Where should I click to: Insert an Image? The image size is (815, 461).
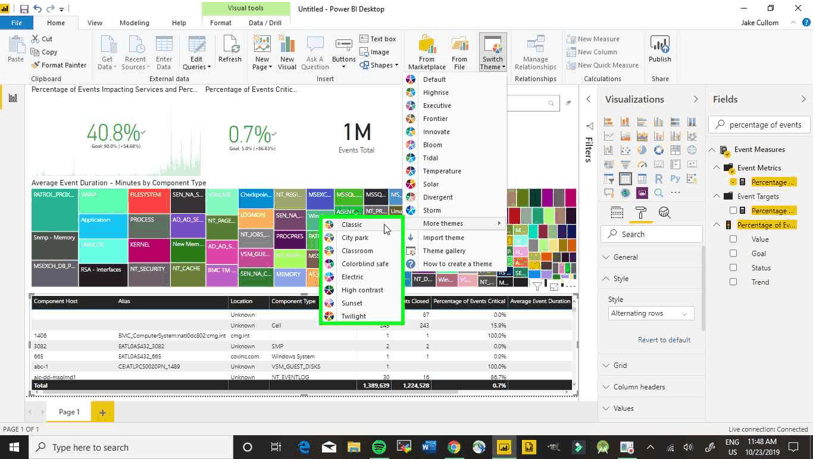click(x=374, y=52)
